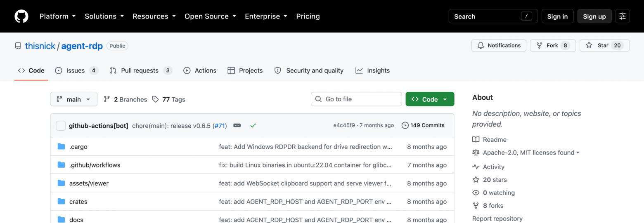The height and width of the screenshot is (223, 644).
Task: Open the WebSocket clipboard support commit message
Action: pyautogui.click(x=305, y=183)
